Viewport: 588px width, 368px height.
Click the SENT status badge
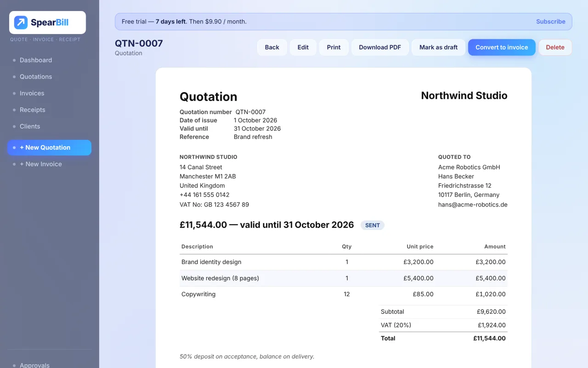point(373,225)
